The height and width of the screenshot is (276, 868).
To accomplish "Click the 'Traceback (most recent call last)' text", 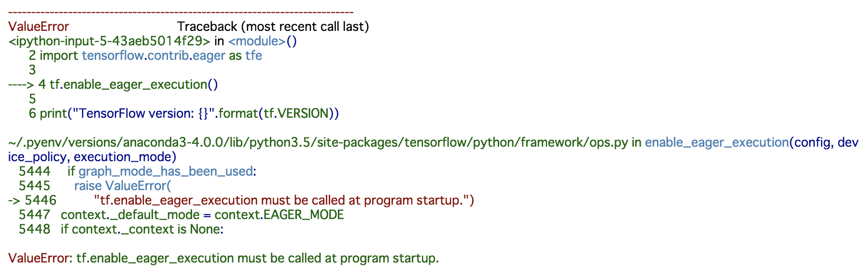I will click(x=273, y=27).
